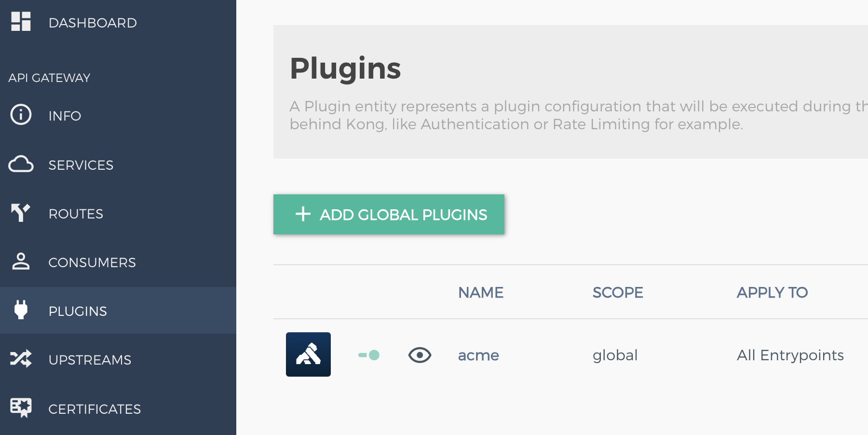Image resolution: width=868 pixels, height=435 pixels.
Task: Click the Routes branching arrows icon
Action: pyautogui.click(x=20, y=213)
